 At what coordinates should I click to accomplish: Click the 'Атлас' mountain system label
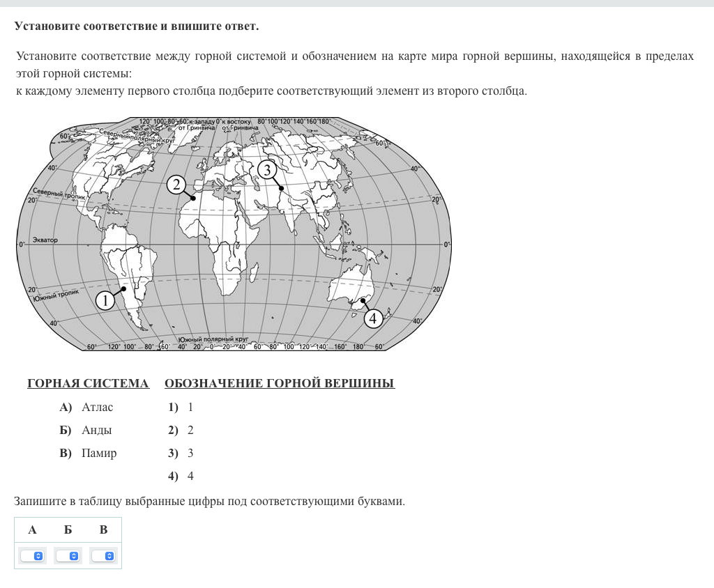(97, 407)
